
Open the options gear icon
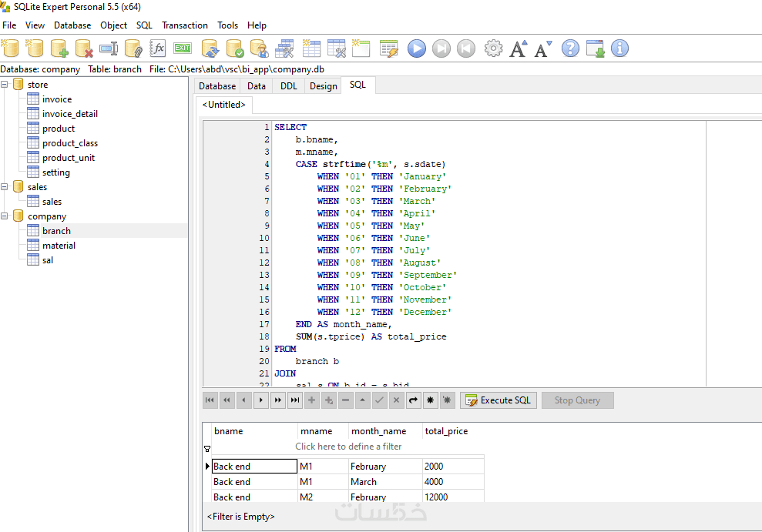click(493, 49)
